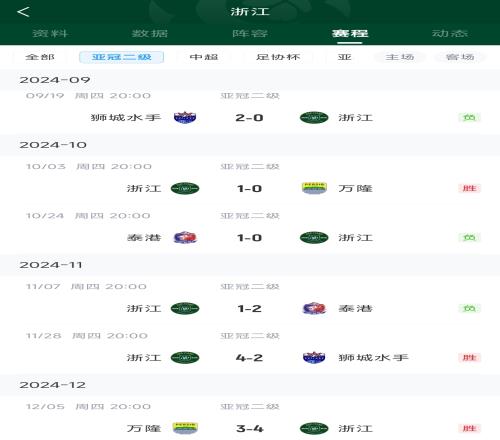Toggle the 主场 home filter

point(400,57)
